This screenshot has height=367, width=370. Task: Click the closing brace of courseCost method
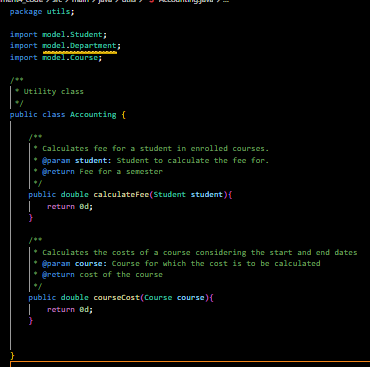(31, 321)
